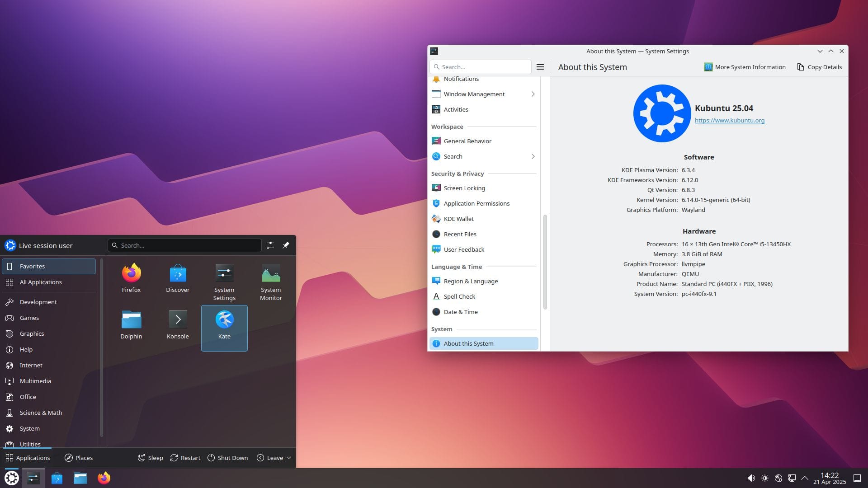Click the volume icon in the system tray
The height and width of the screenshot is (488, 868).
point(751,478)
